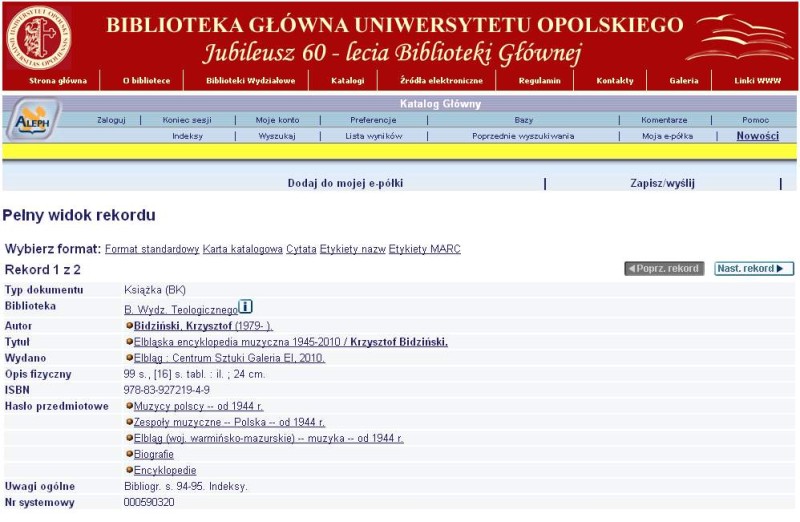Open publisher link Elbląg : Centrum Sztuki

[x=229, y=358]
